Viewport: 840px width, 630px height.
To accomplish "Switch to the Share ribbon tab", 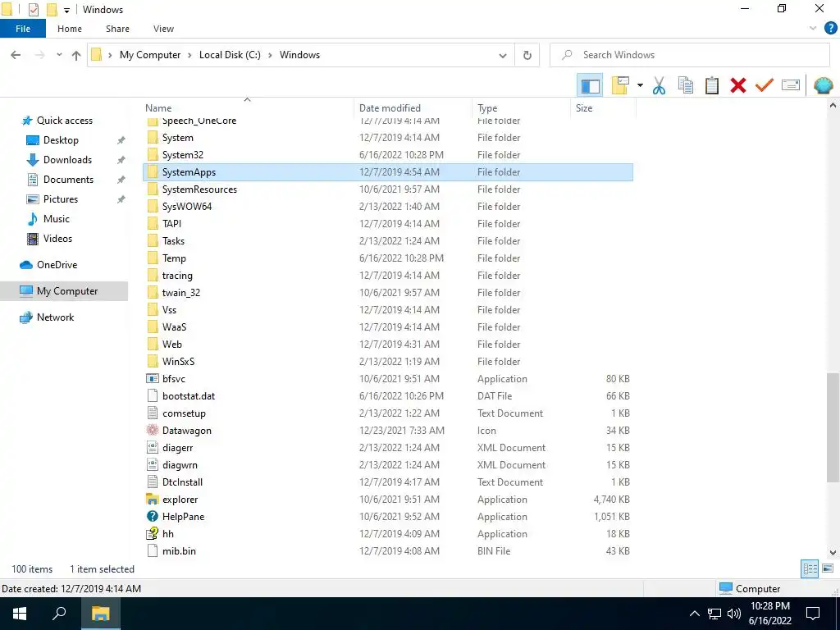I will pos(117,29).
